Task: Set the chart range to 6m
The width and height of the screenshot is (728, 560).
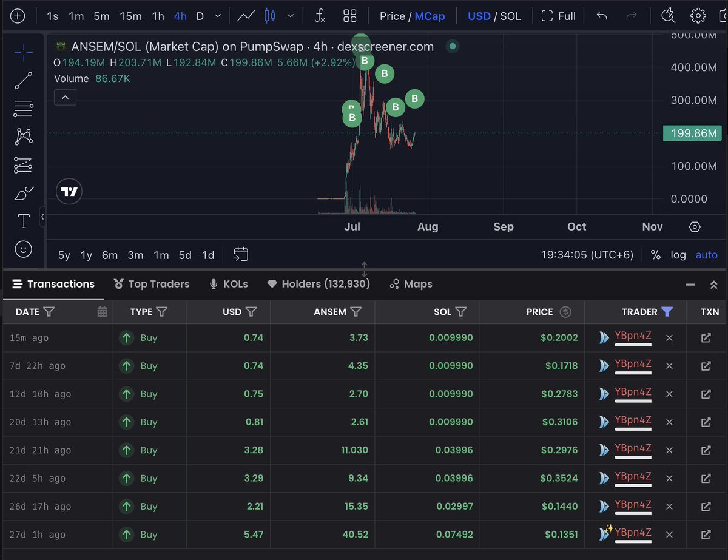Action: point(110,255)
